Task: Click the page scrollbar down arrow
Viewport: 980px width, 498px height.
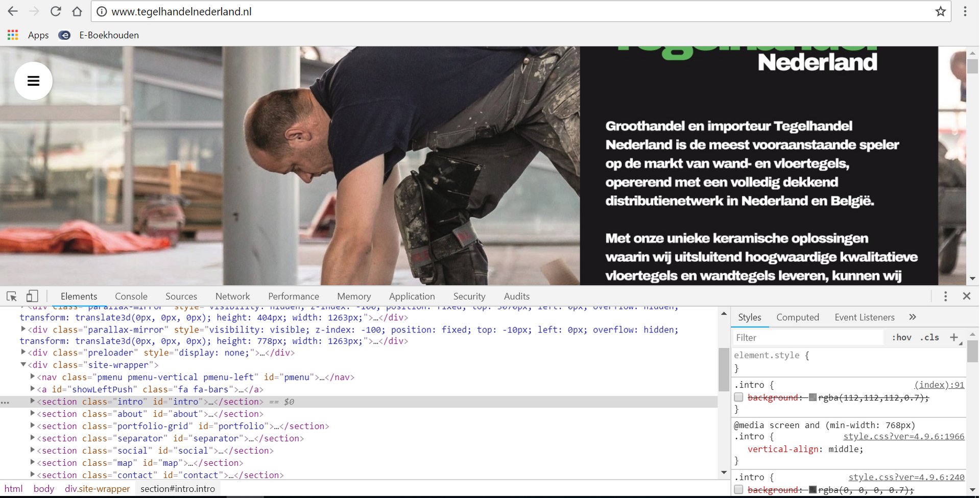Action: click(972, 279)
